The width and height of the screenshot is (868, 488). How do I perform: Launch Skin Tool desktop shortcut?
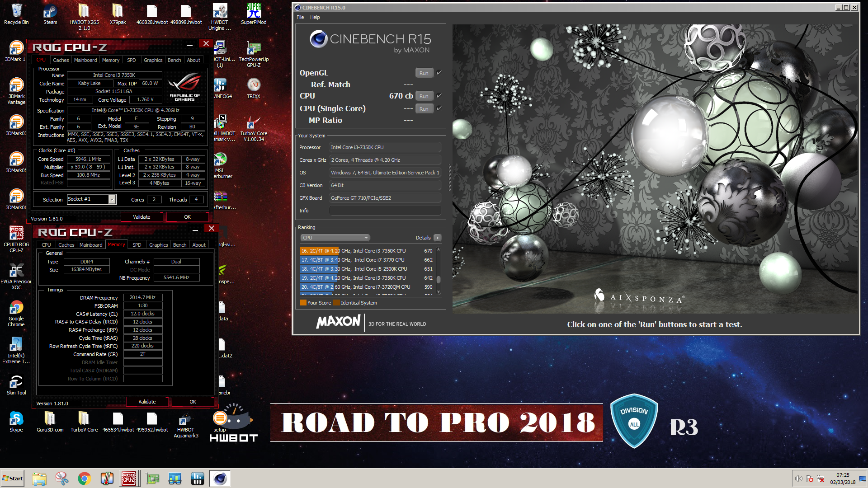(16, 385)
